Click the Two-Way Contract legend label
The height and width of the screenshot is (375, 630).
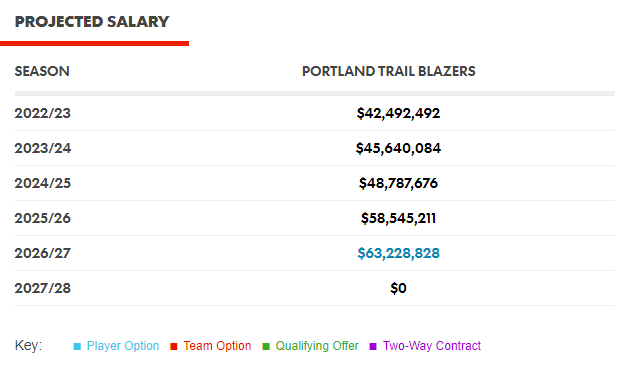pyautogui.click(x=432, y=346)
